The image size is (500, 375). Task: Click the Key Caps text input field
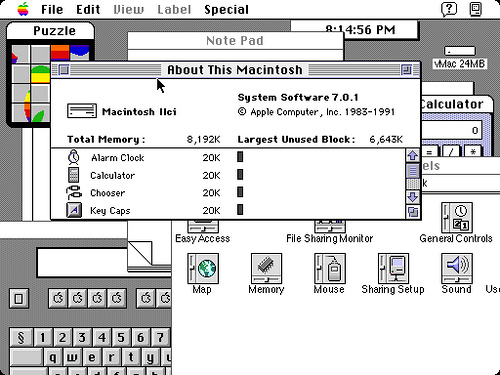coord(104,262)
